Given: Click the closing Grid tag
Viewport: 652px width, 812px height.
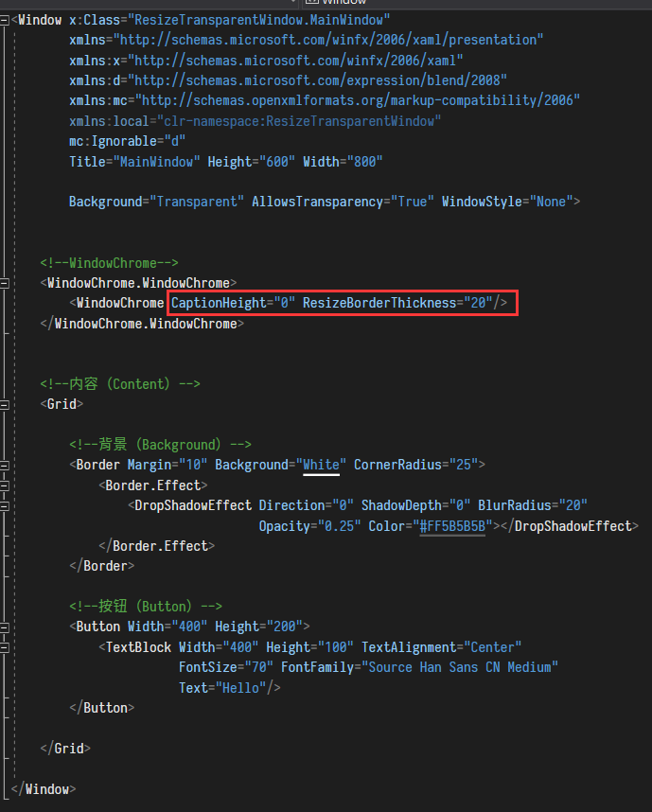Looking at the screenshot, I should [66, 749].
